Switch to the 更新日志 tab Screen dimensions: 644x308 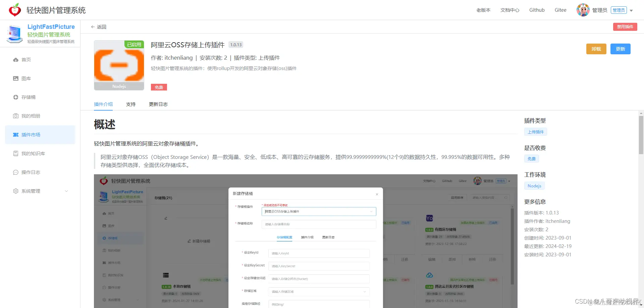[x=158, y=104]
